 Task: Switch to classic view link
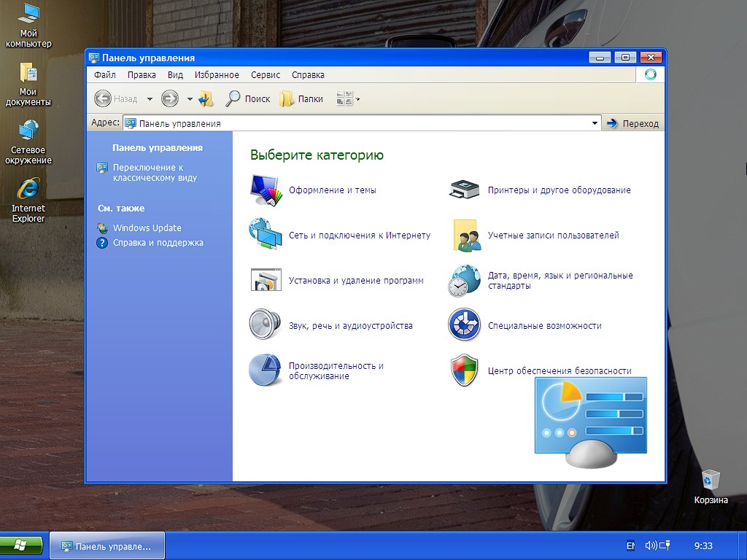click(x=154, y=172)
